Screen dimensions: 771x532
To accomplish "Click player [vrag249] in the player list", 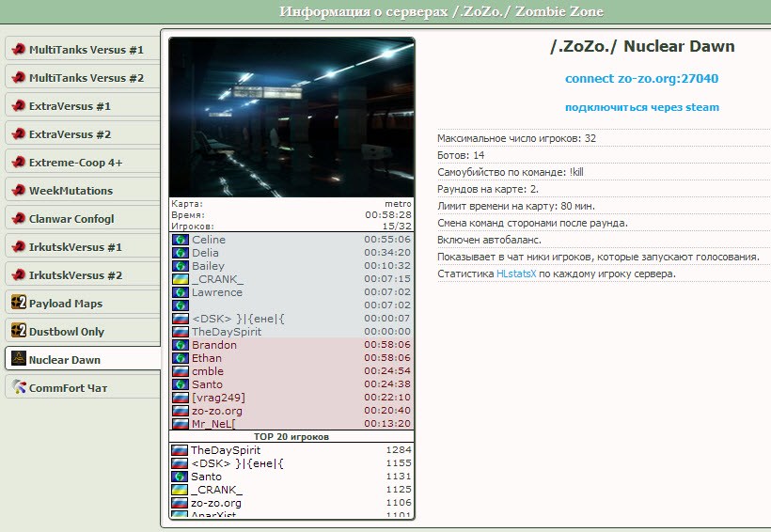I will [218, 398].
